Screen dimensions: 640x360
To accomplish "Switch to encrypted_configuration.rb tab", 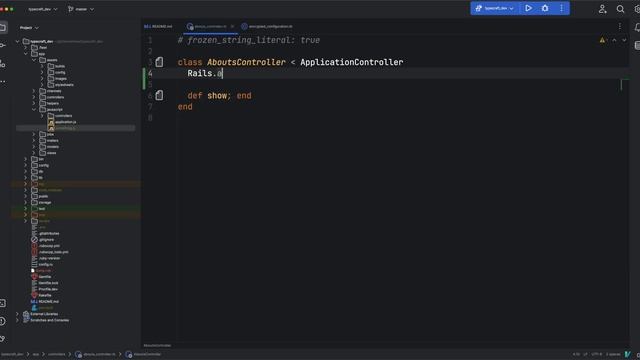I will pyautogui.click(x=267, y=27).
